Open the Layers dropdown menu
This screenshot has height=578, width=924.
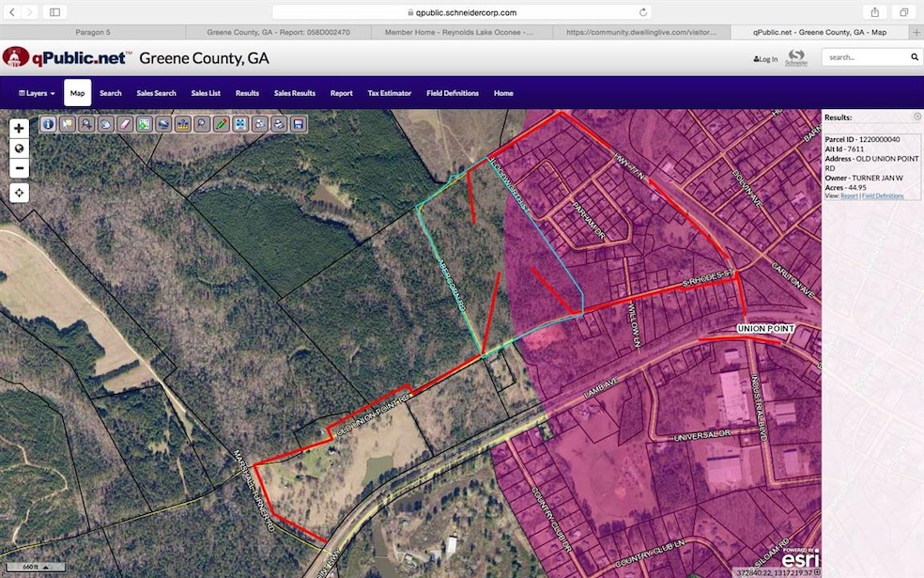click(37, 93)
